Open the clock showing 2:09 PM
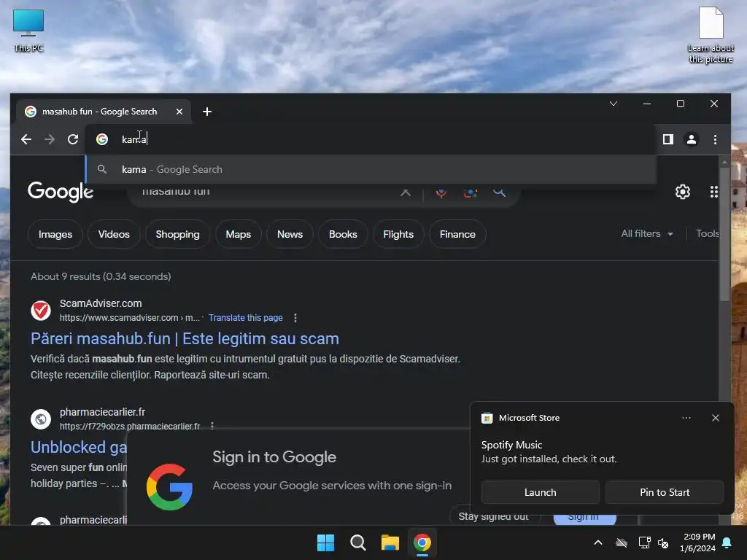 [697, 542]
